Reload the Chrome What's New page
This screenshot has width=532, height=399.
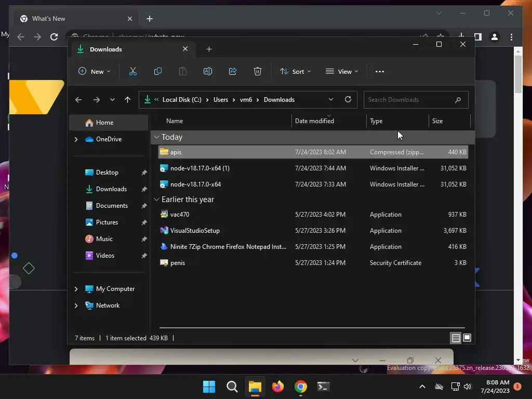[54, 37]
